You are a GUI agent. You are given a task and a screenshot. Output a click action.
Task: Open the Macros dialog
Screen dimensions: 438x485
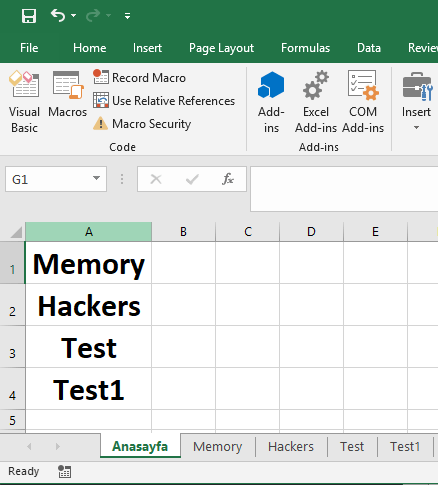coord(68,94)
